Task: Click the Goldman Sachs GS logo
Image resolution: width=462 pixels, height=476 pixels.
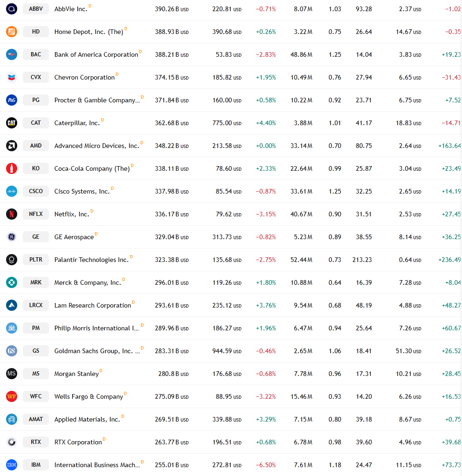Action: (x=12, y=351)
